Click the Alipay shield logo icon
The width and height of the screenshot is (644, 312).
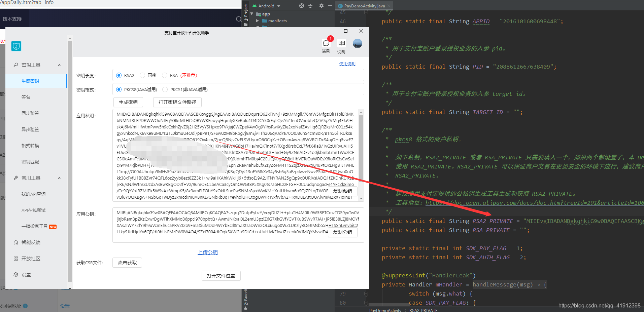(x=16, y=46)
